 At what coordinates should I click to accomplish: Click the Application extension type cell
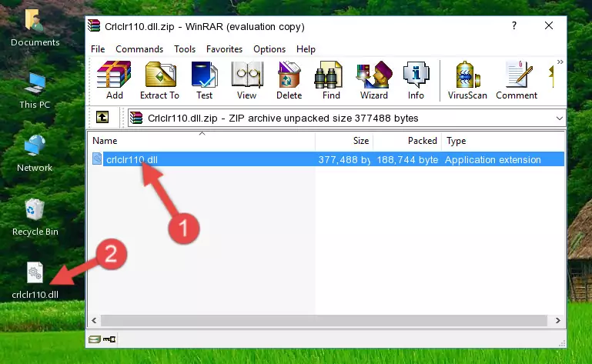point(493,160)
